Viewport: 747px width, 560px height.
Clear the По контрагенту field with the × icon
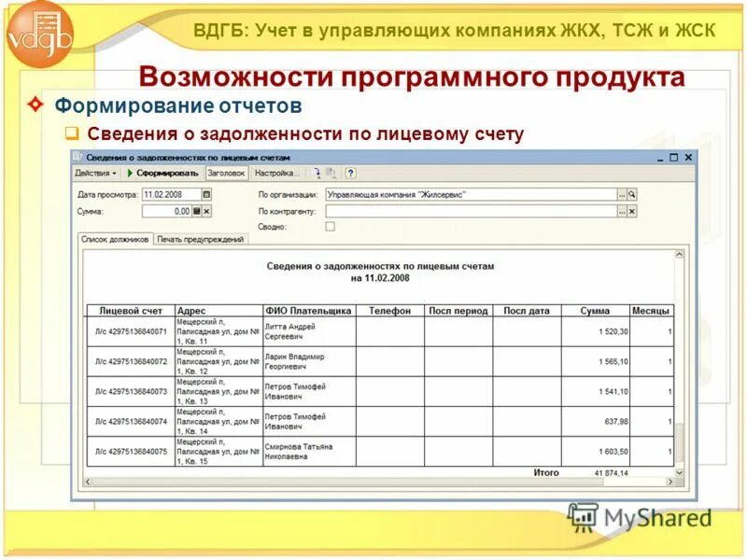(631, 210)
